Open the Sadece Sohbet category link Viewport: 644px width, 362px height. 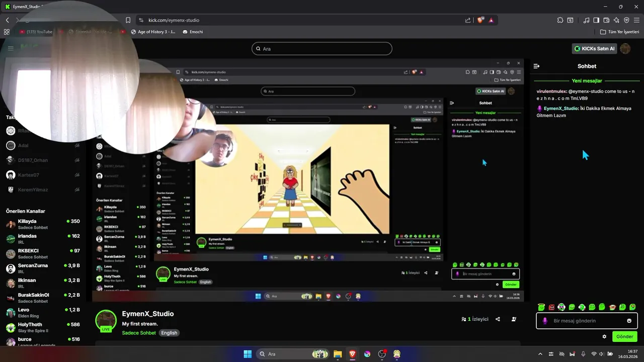[x=139, y=333]
